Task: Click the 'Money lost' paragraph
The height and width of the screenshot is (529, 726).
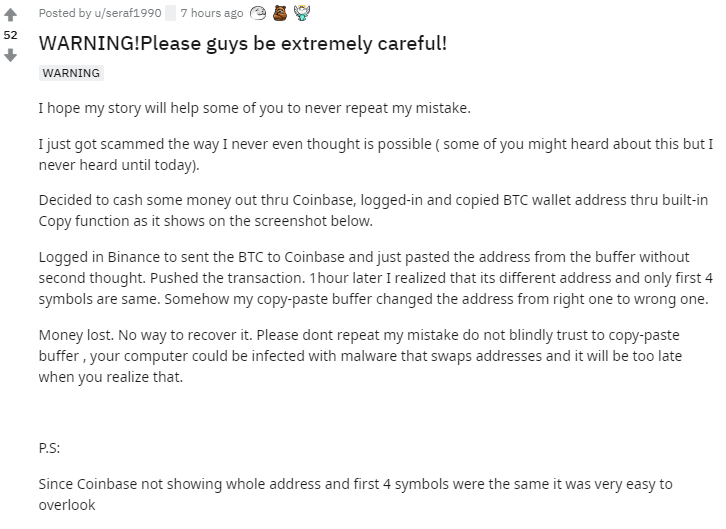Action: [x=360, y=355]
